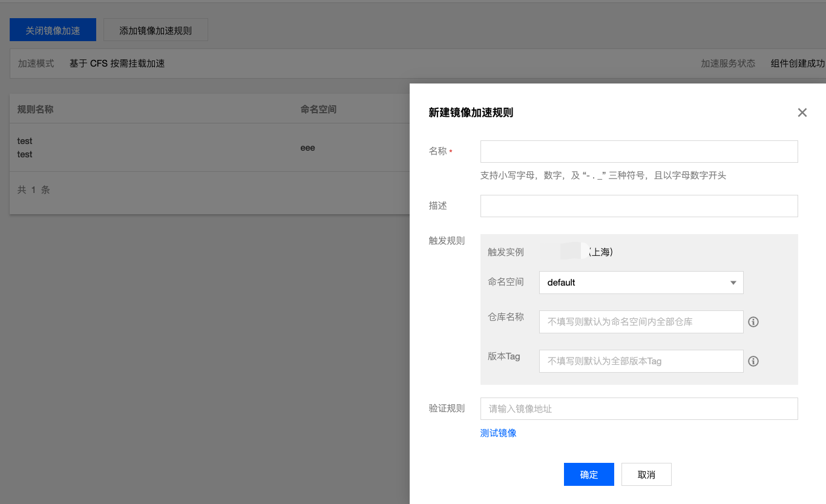This screenshot has width=826, height=504.
Task: Click the 名称 input field
Action: [x=639, y=152]
